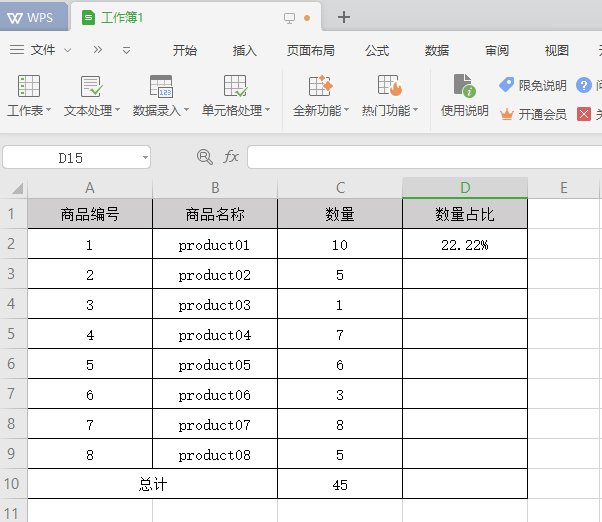Switch to the 插入 ribbon tab
Viewport: 602px width, 522px height.
(x=245, y=50)
